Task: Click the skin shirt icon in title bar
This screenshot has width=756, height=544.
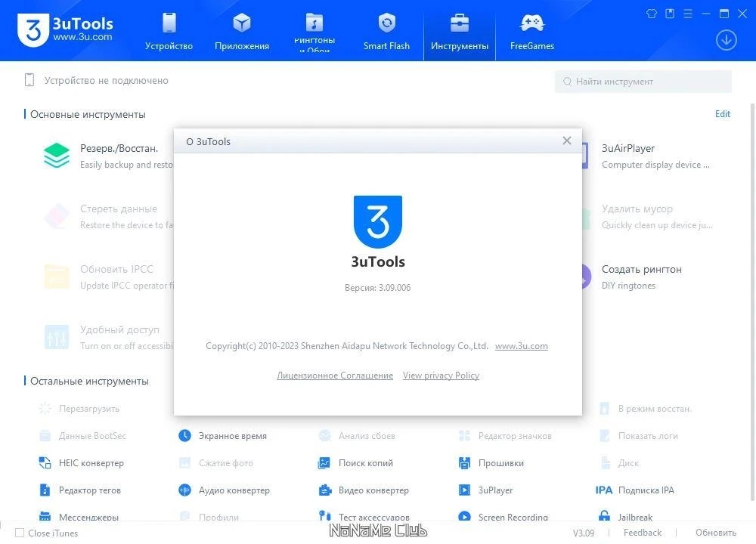Action: 652,14
